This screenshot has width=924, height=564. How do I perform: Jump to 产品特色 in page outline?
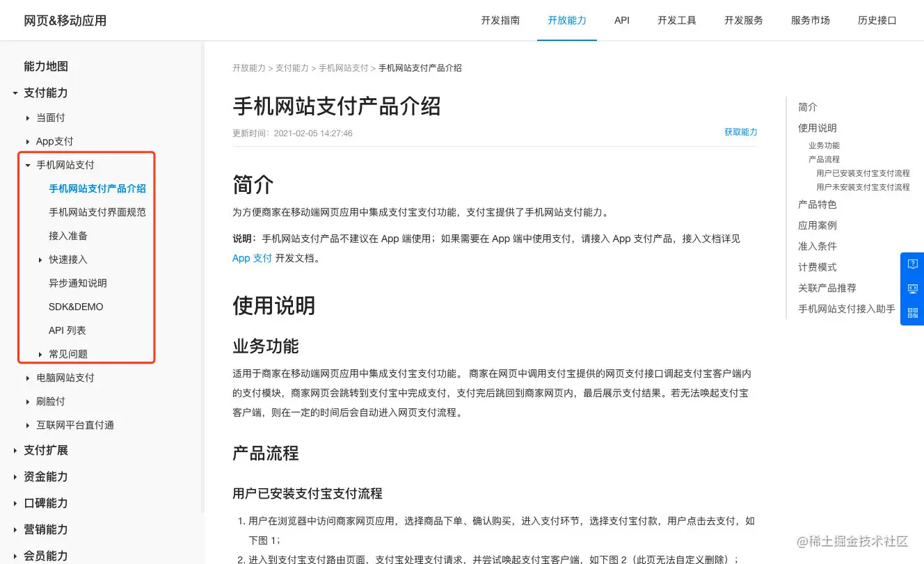[x=818, y=204]
